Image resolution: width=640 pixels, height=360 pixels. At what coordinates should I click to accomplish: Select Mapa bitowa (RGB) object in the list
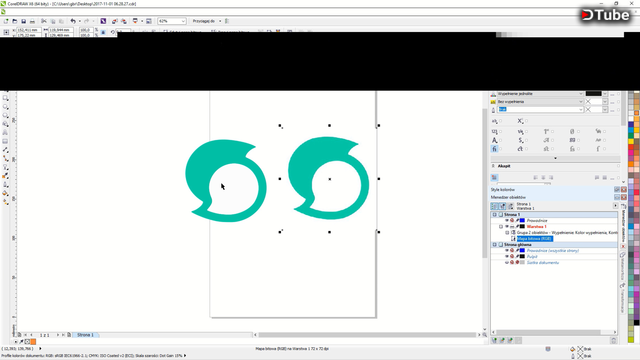click(535, 239)
